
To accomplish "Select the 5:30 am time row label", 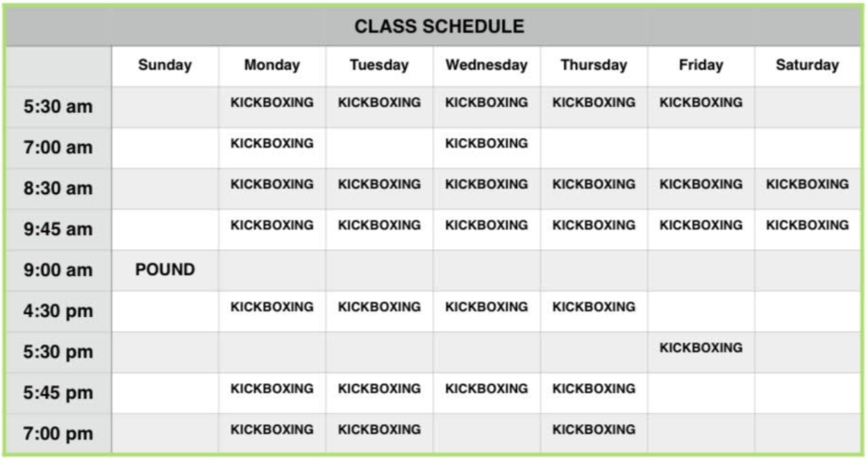I will (x=58, y=106).
